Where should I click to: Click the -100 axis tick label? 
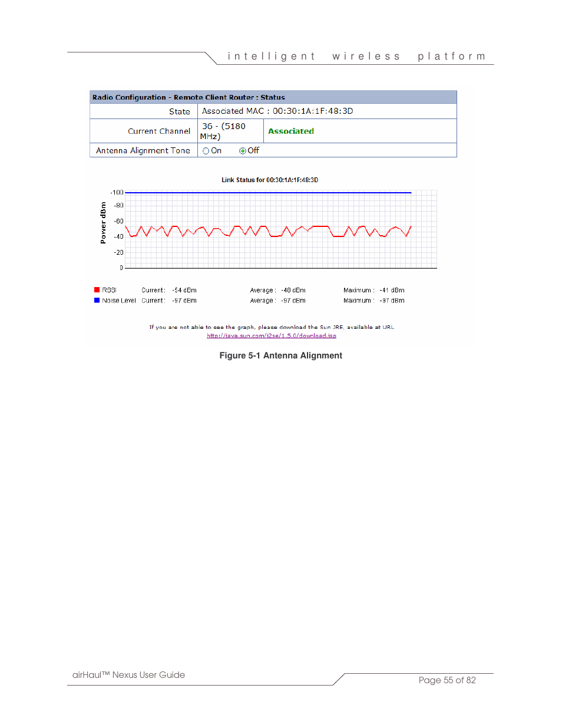click(117, 192)
